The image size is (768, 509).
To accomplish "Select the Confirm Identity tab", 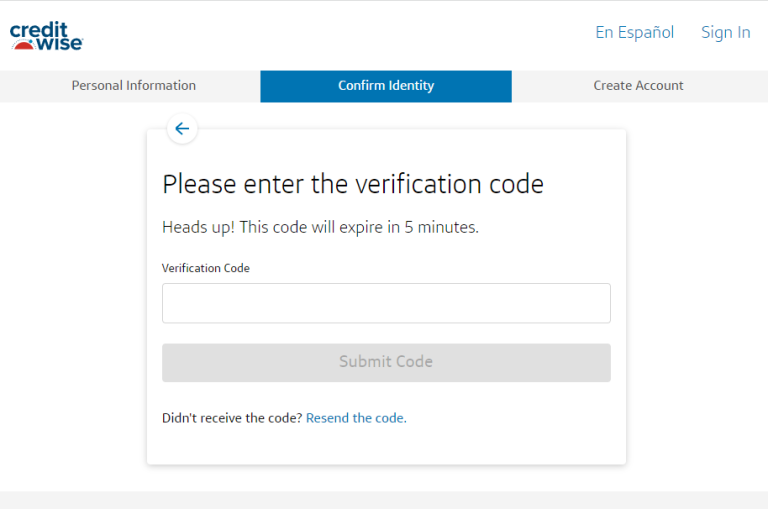I will click(x=386, y=86).
